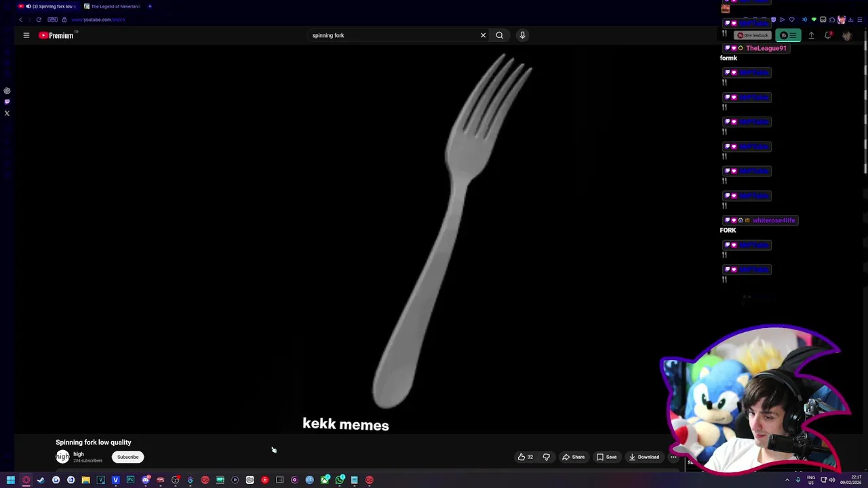Open the YouTube hamburger guide menu
Image resolution: width=868 pixels, height=488 pixels.
[x=26, y=35]
